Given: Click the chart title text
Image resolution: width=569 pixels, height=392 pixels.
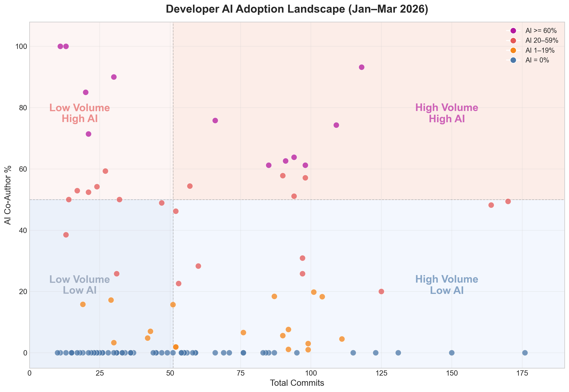Looking at the screenshot, I should tap(297, 9).
